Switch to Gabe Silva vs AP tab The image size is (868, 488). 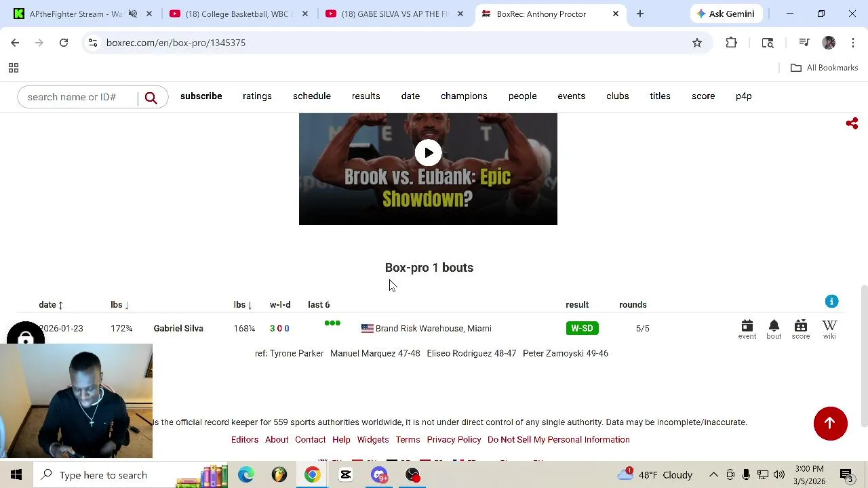point(395,14)
